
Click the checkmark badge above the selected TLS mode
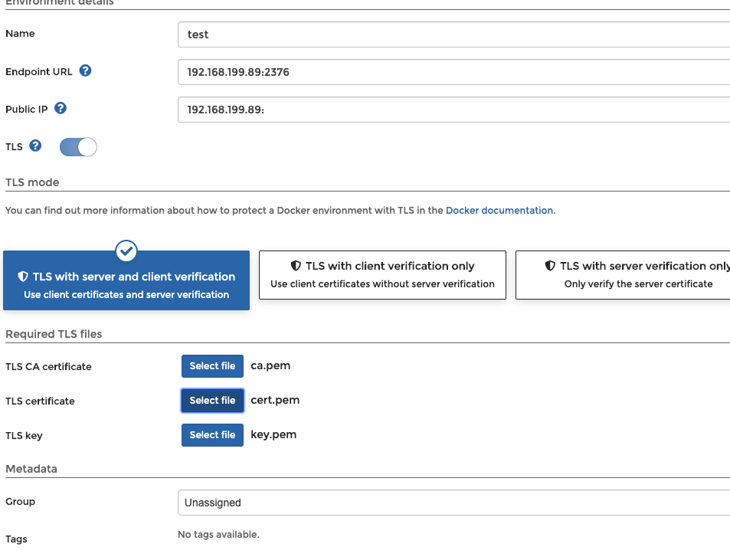pyautogui.click(x=126, y=251)
